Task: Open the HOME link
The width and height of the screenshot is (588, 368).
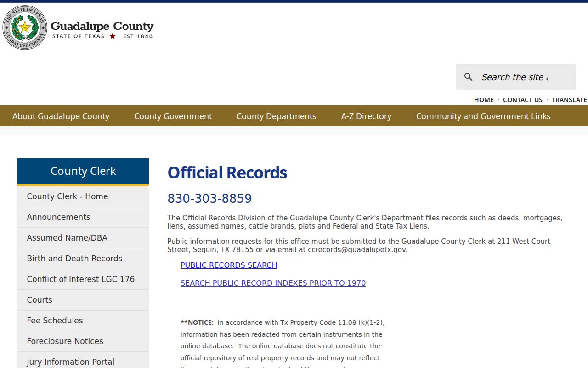Action: pos(484,100)
